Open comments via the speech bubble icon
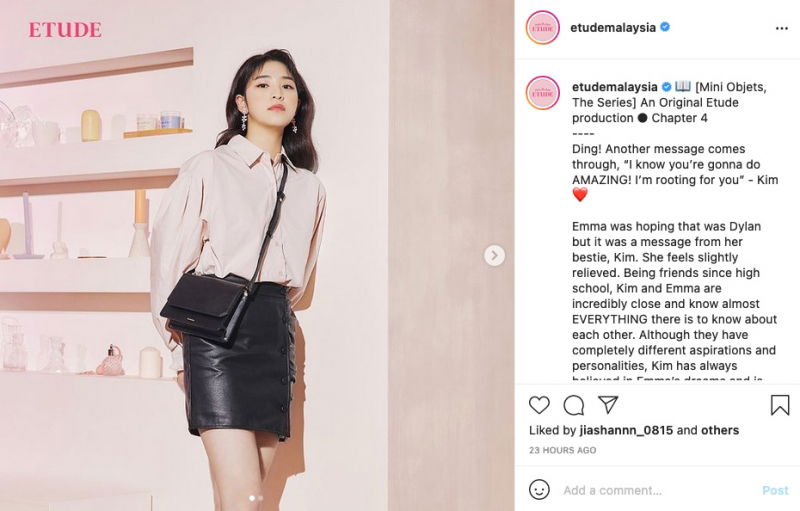Image resolution: width=800 pixels, height=511 pixels. (573, 405)
